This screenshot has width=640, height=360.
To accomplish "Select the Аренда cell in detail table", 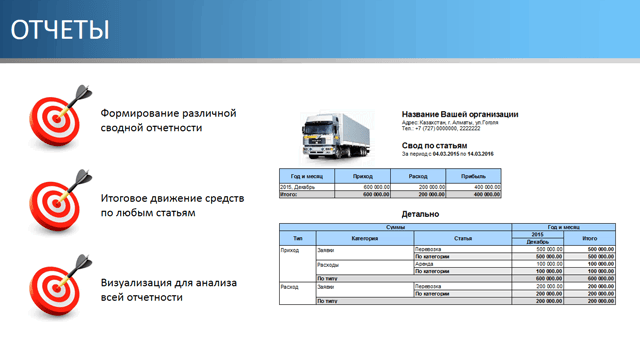I will (463, 264).
